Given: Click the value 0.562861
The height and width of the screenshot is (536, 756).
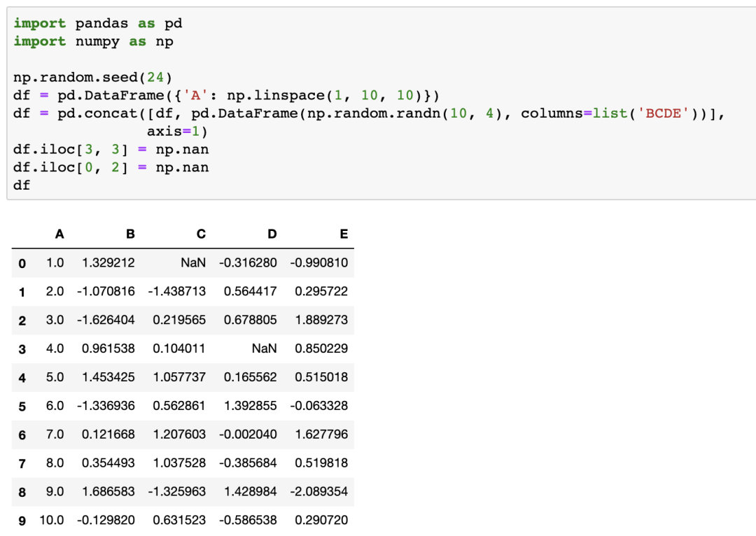Looking at the screenshot, I should (179, 405).
